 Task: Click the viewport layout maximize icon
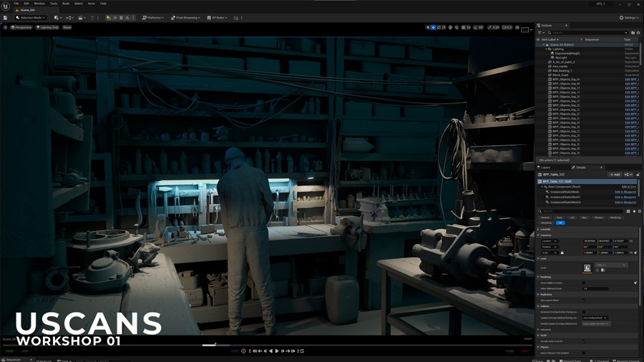pos(525,29)
